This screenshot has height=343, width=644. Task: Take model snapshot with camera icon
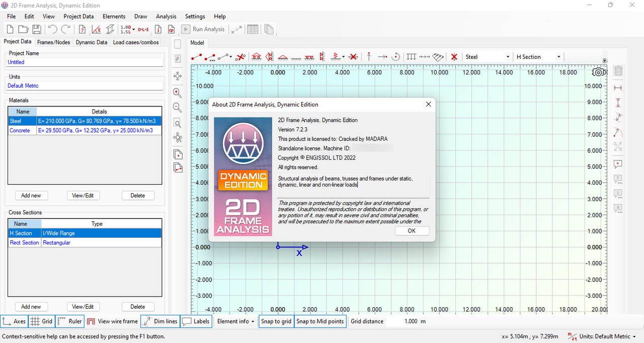598,72
